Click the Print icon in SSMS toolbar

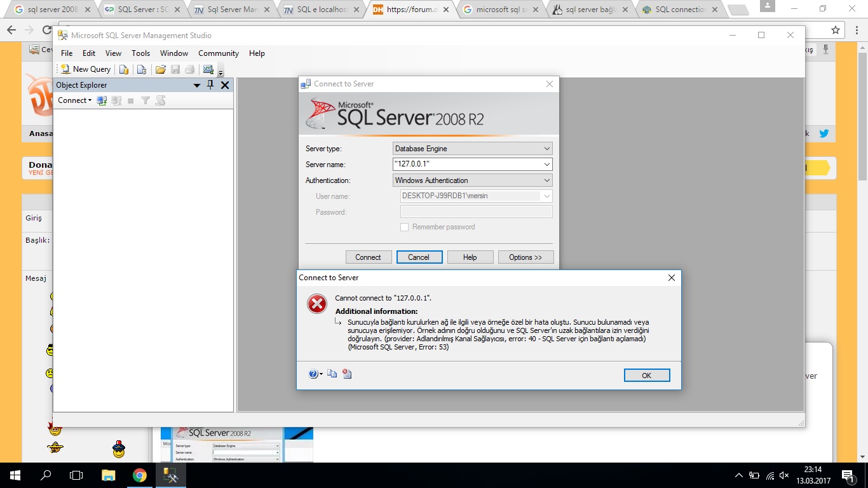tap(189, 69)
